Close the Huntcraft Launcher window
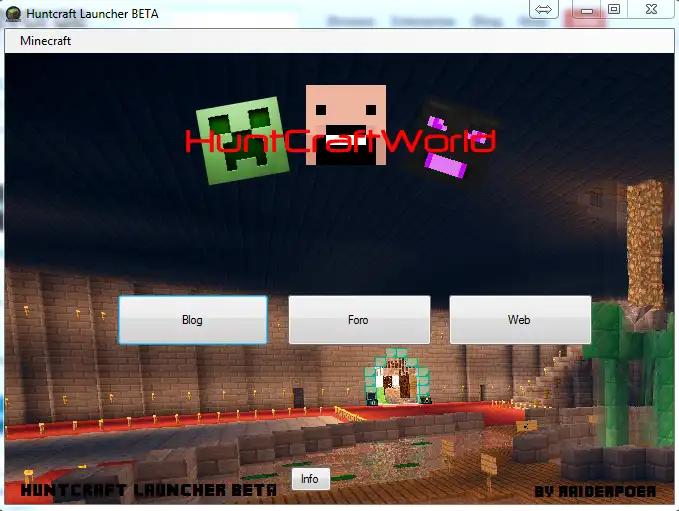The width and height of the screenshot is (679, 511). pos(651,9)
